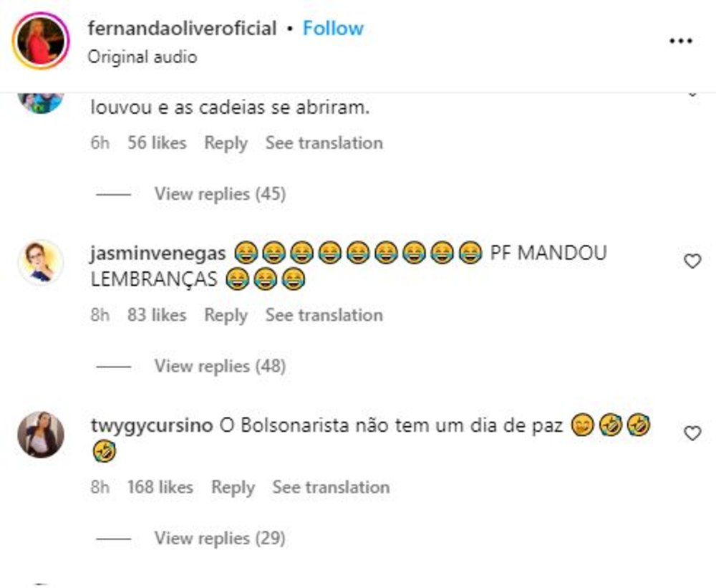The height and width of the screenshot is (588, 716).
Task: Reply to the comment with 56 likes
Action: click(x=226, y=143)
